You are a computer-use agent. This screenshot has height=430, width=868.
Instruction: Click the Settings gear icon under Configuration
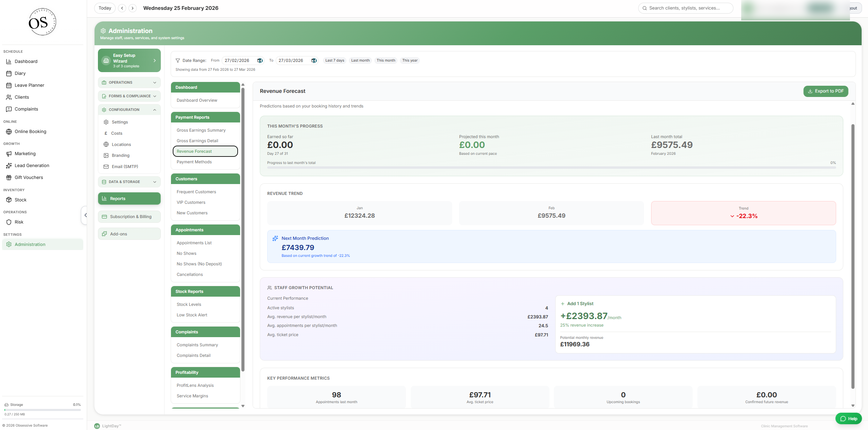coord(106,122)
